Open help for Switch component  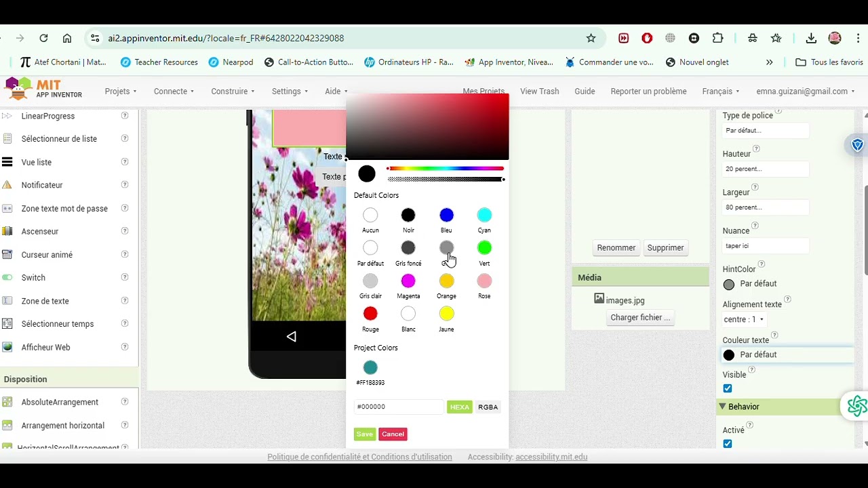pyautogui.click(x=125, y=277)
